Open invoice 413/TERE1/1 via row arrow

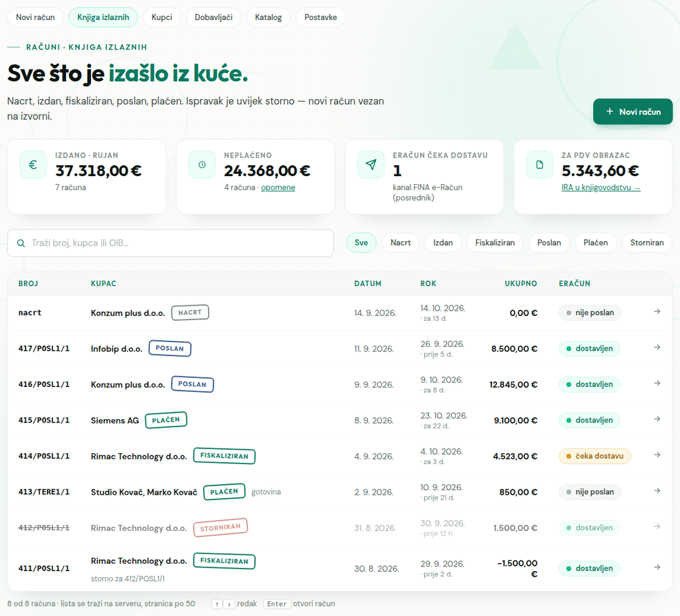point(657,491)
